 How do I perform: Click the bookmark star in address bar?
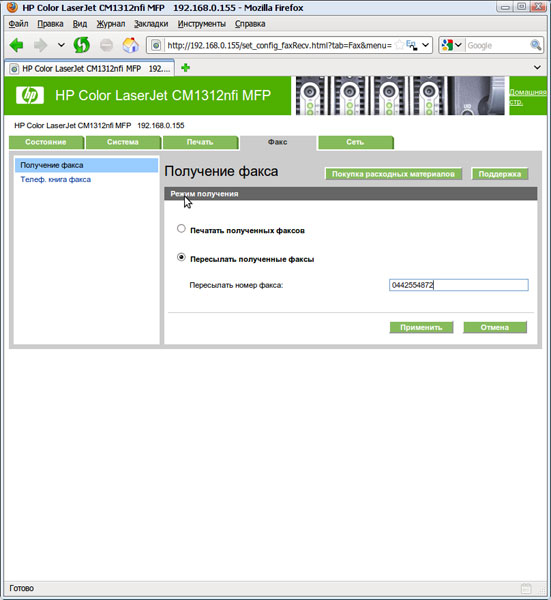pos(399,45)
